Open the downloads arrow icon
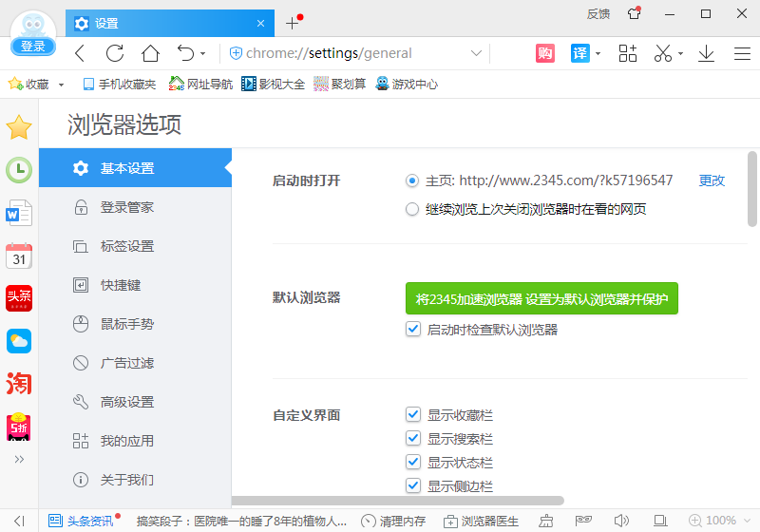760x532 pixels. pyautogui.click(x=706, y=53)
